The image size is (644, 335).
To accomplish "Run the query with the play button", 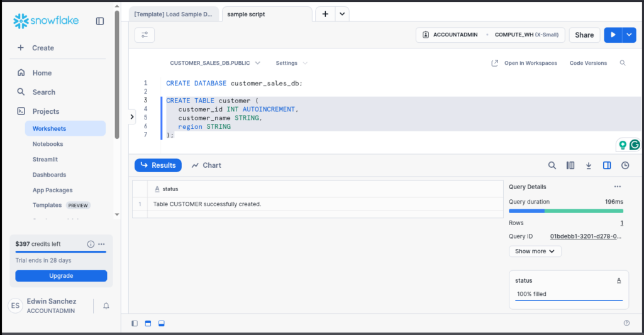I will tap(613, 35).
